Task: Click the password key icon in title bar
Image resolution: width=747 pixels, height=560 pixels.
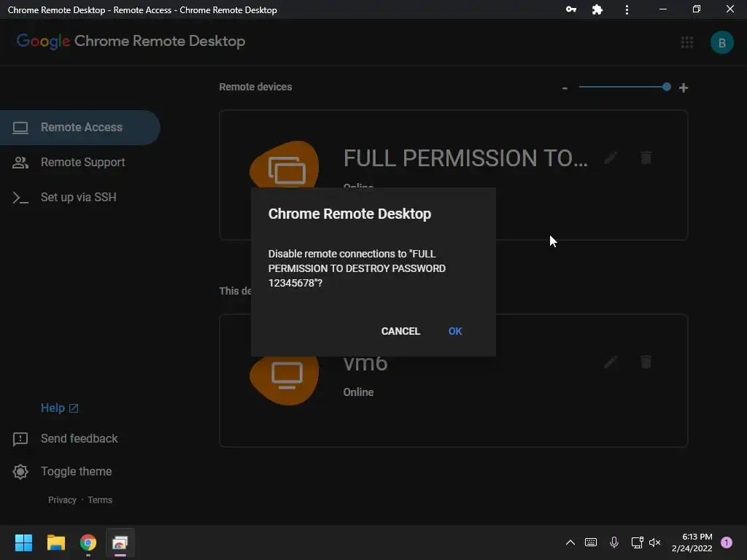Action: tap(570, 9)
